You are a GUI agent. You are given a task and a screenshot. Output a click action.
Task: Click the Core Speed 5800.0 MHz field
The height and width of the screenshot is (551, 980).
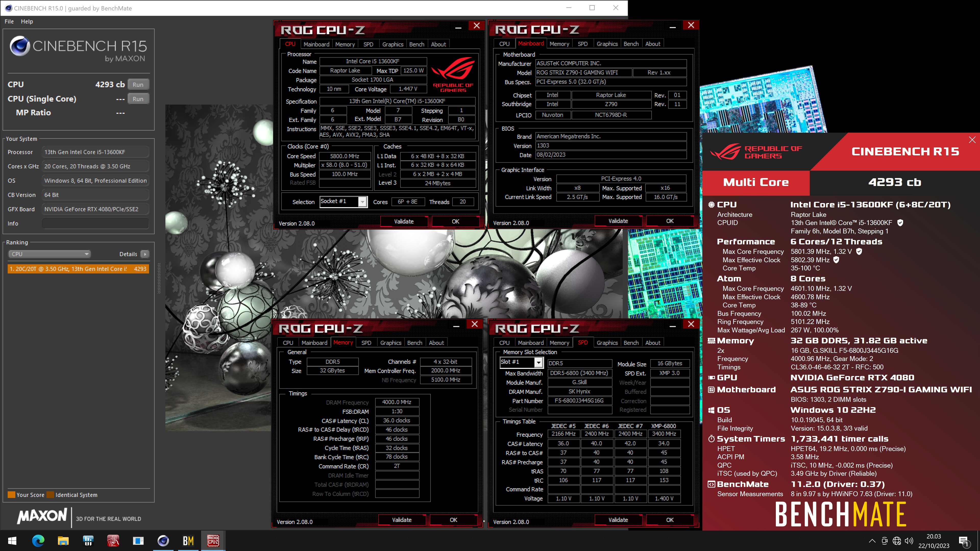click(345, 156)
